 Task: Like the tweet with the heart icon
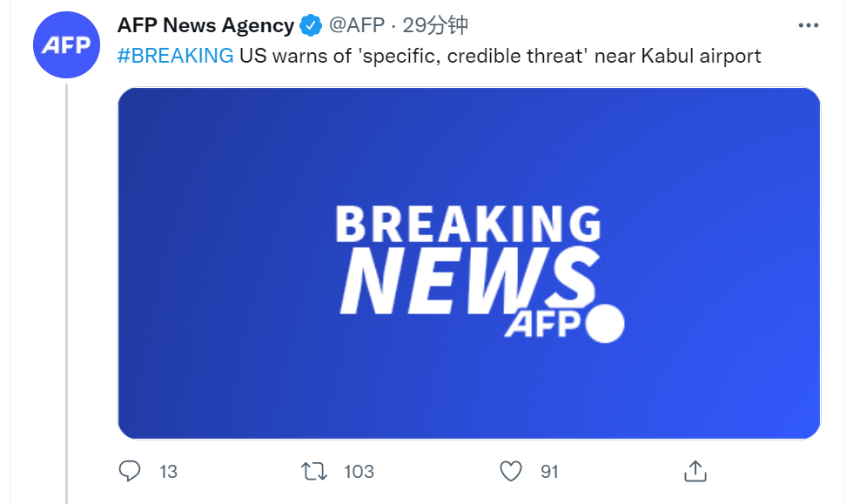pos(511,471)
